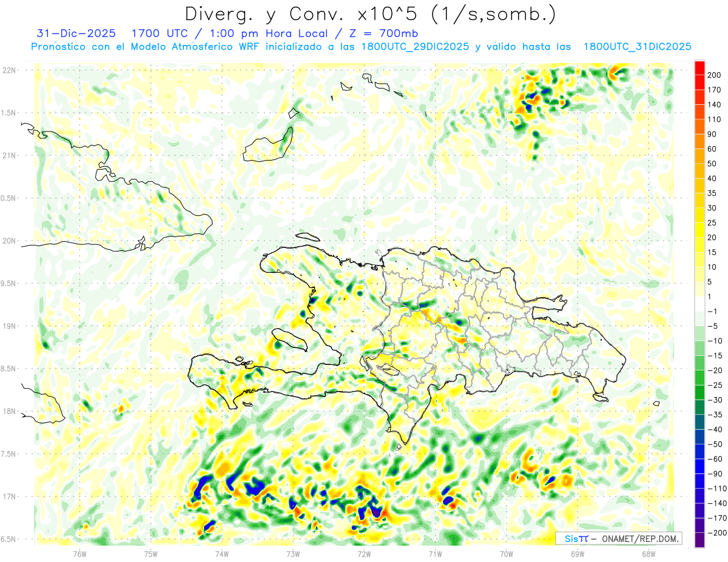The image size is (728, 562).
Task: Click the '18N' latitude label
Action: coord(10,411)
